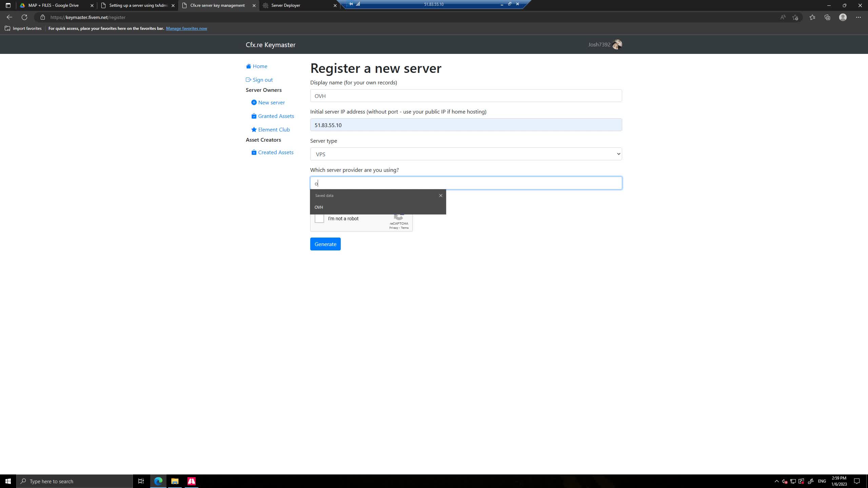Click the site information lock icon
The image size is (868, 488).
tap(42, 17)
